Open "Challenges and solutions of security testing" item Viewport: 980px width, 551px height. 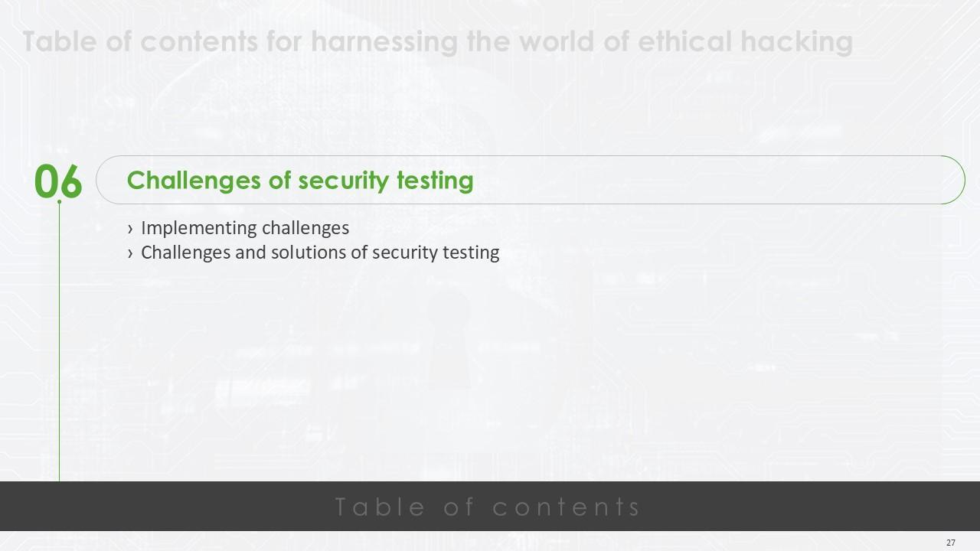tap(320, 253)
